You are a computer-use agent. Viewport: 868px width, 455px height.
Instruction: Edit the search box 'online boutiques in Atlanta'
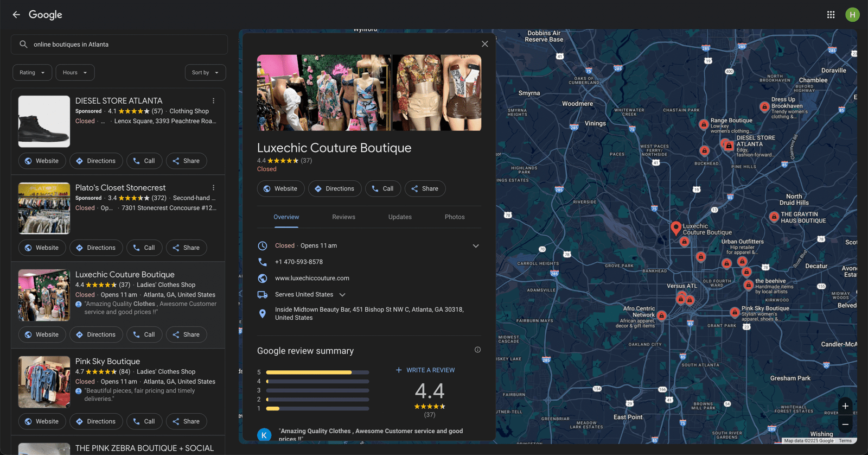click(x=119, y=45)
